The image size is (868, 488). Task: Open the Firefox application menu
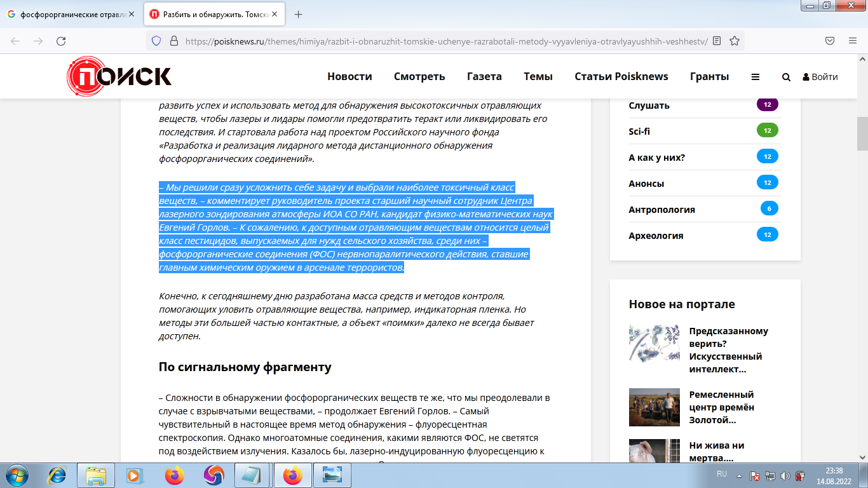pyautogui.click(x=853, y=41)
